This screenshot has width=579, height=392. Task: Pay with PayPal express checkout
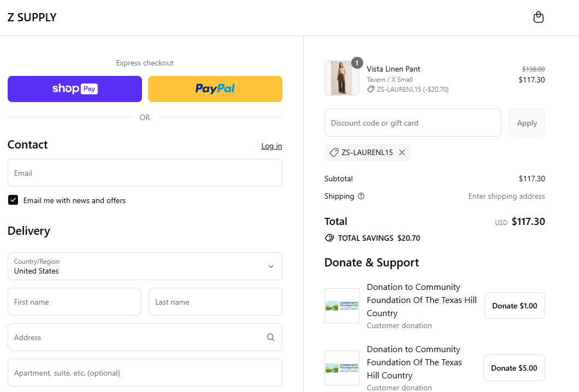tap(215, 89)
